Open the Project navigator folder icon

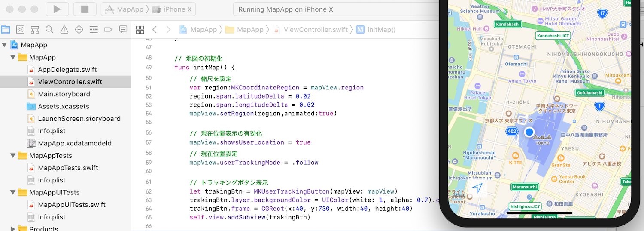coord(6,29)
